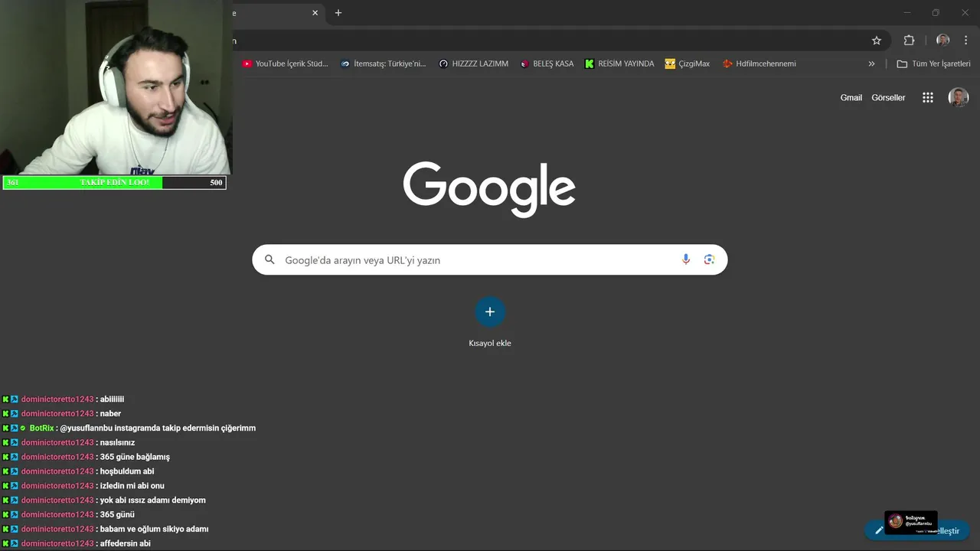The height and width of the screenshot is (551, 980).
Task: Click the streamer webcam overlay
Action: tap(116, 87)
